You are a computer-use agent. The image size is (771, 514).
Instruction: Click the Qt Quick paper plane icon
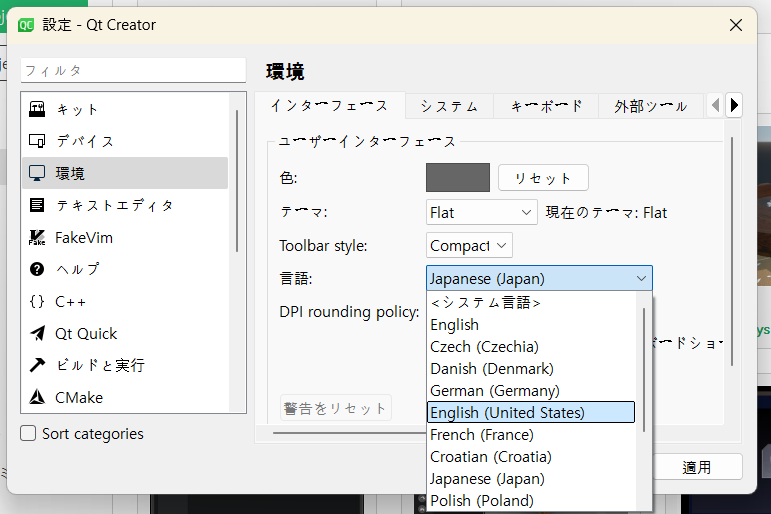(37, 333)
